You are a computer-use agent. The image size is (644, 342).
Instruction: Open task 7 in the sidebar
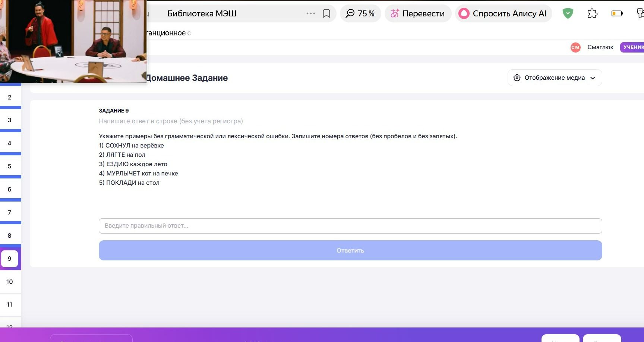coord(10,212)
